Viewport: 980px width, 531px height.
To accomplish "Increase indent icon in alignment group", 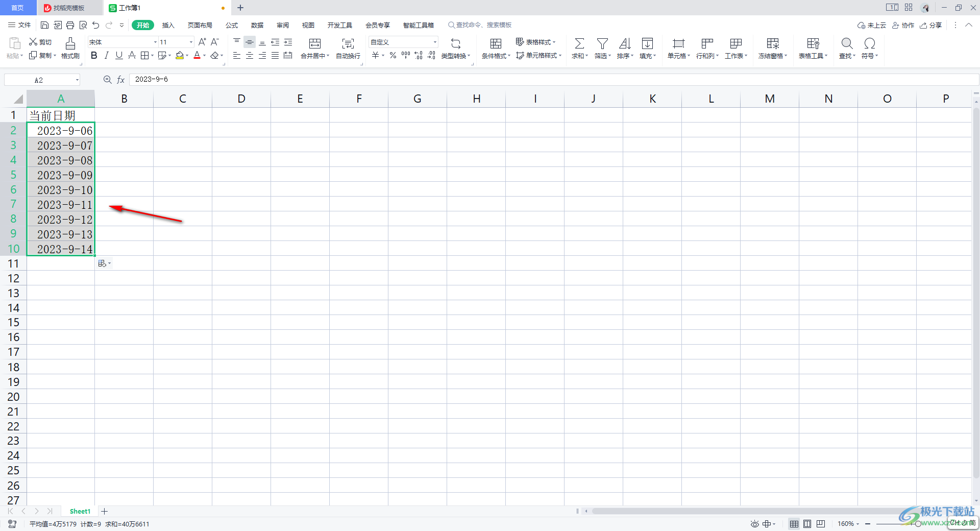I will point(288,42).
